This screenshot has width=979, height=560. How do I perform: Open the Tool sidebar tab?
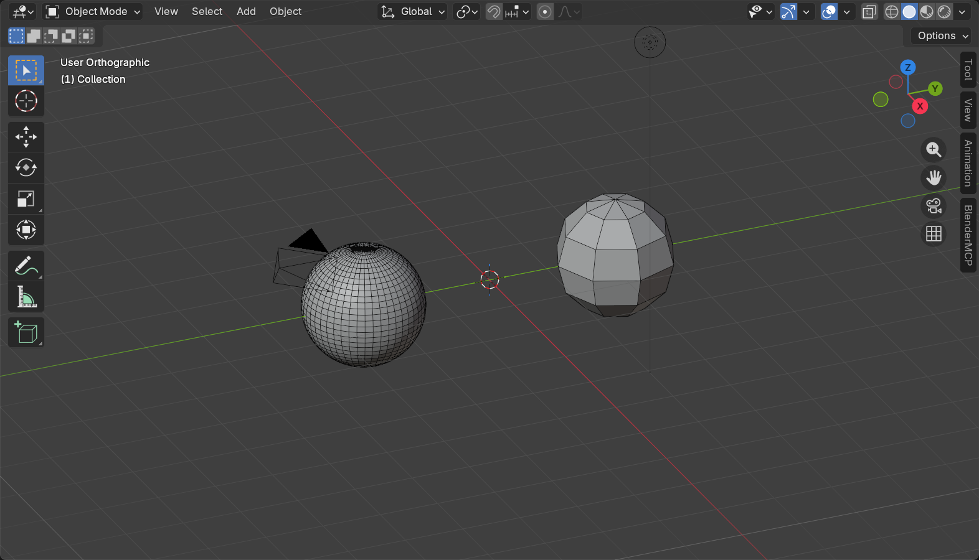(x=968, y=70)
